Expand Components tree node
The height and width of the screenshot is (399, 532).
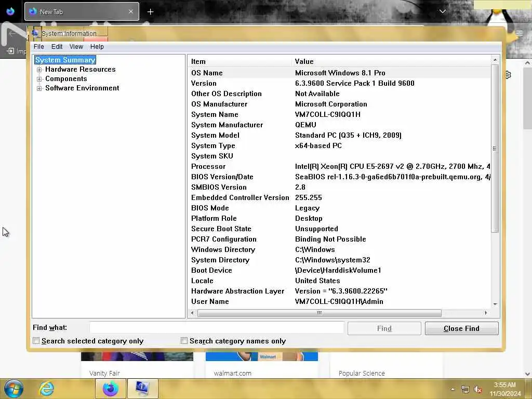coord(39,79)
